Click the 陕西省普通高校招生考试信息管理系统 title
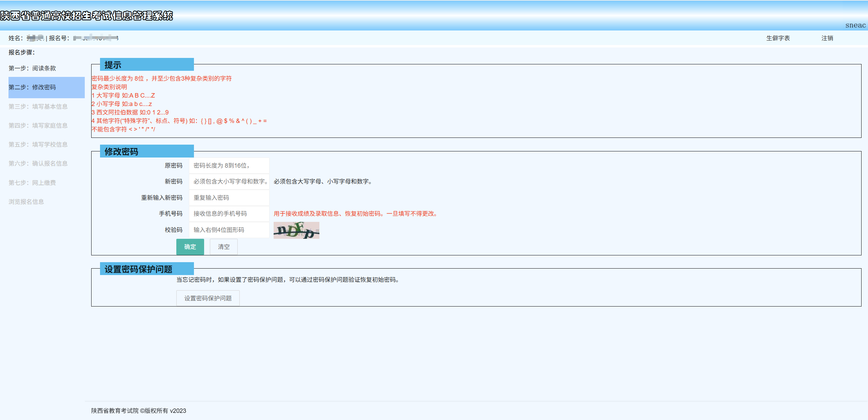The width and height of the screenshot is (868, 420). 86,16
